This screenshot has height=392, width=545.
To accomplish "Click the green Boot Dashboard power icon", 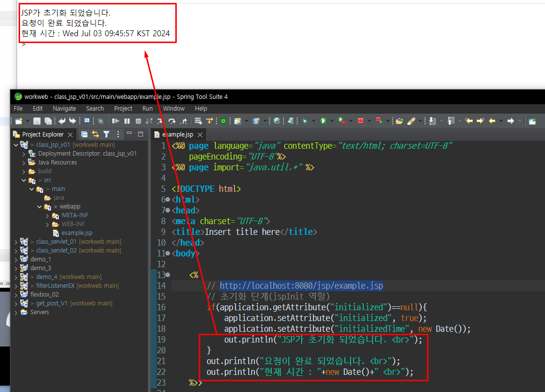I will tap(223, 121).
